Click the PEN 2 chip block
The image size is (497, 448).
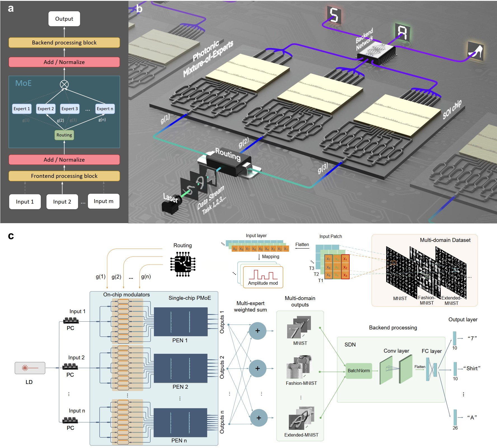pyautogui.click(x=181, y=368)
